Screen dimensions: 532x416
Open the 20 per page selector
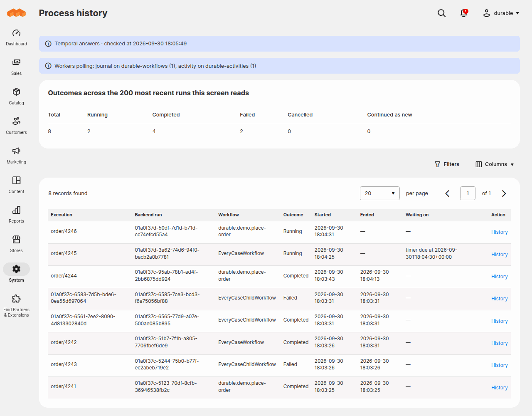(379, 193)
